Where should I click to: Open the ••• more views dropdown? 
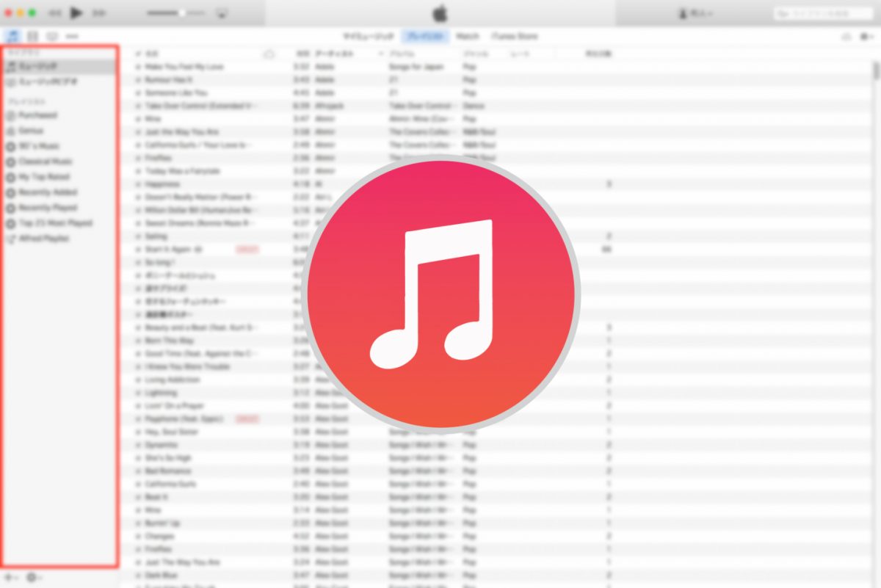pos(71,36)
